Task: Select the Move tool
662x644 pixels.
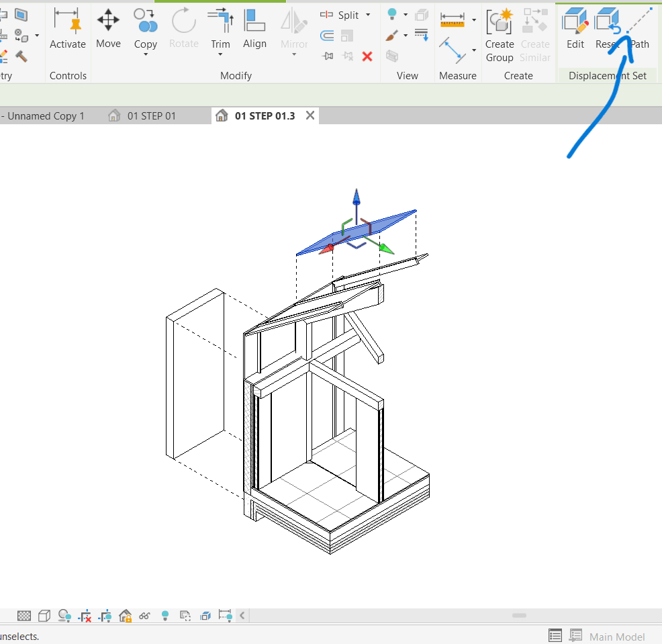Action: coord(108,28)
